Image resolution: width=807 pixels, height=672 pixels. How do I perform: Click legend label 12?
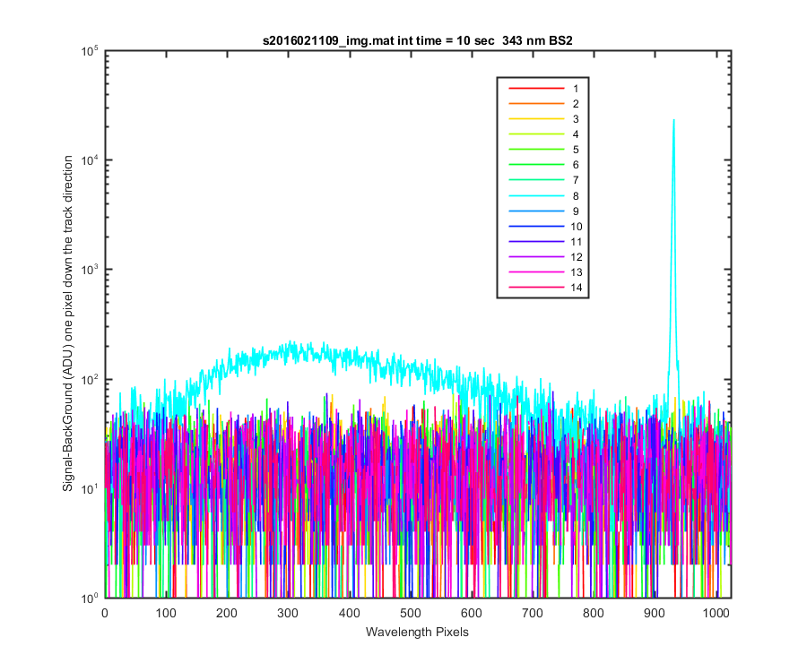click(x=577, y=257)
